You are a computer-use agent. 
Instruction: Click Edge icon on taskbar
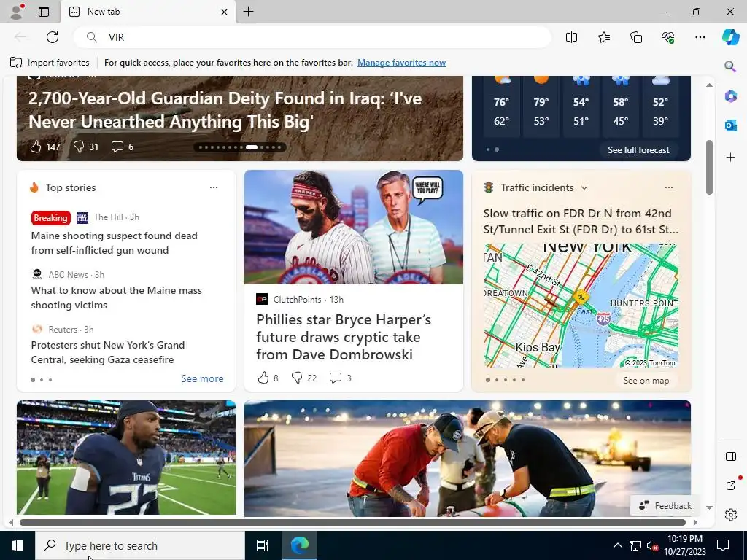[300, 545]
